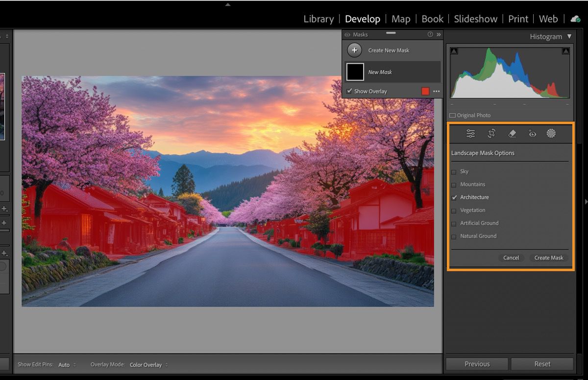
Task: Switch to the Library module
Action: tap(318, 19)
